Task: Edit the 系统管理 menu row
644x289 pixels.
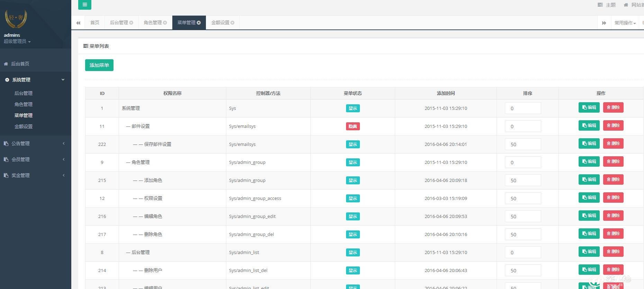Action: click(589, 107)
